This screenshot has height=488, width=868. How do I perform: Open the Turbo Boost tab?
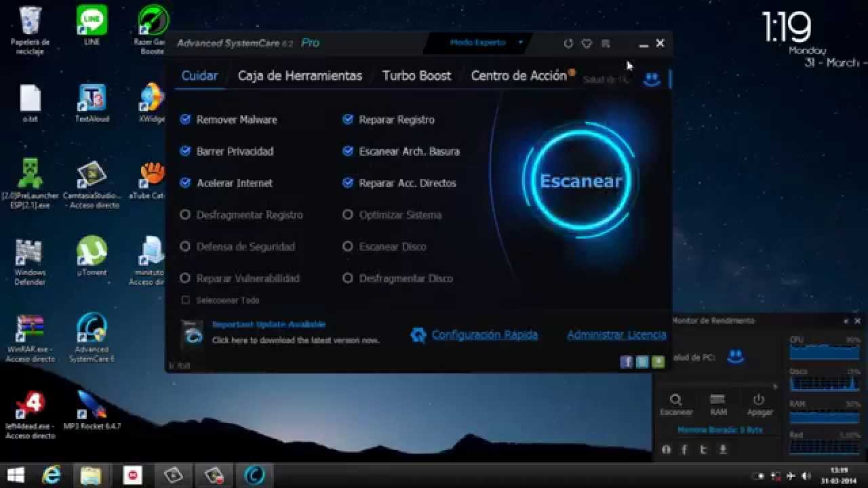click(x=416, y=76)
